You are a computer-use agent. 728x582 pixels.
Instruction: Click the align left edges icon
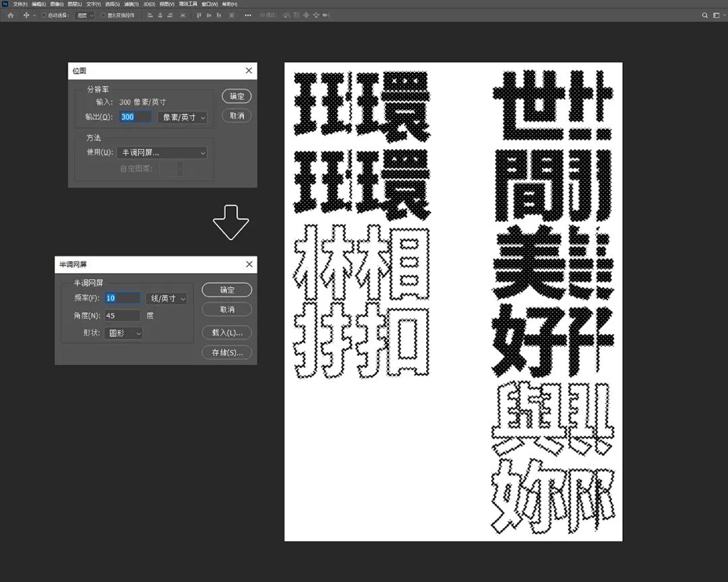[150, 15]
